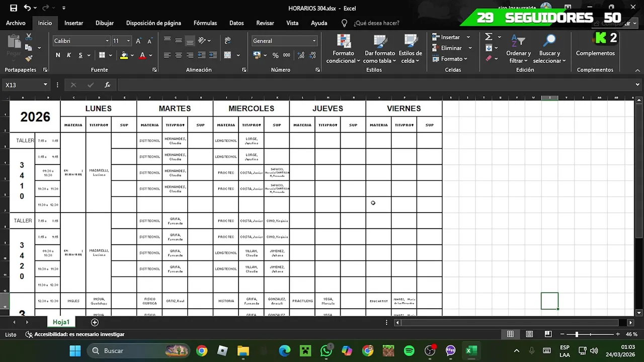
Task: Click the Name Box showing X13
Action: point(23,85)
